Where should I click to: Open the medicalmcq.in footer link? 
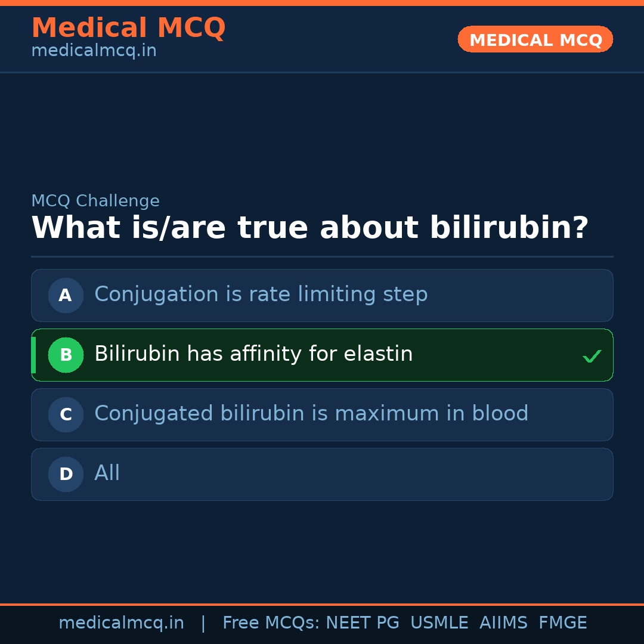point(121,623)
